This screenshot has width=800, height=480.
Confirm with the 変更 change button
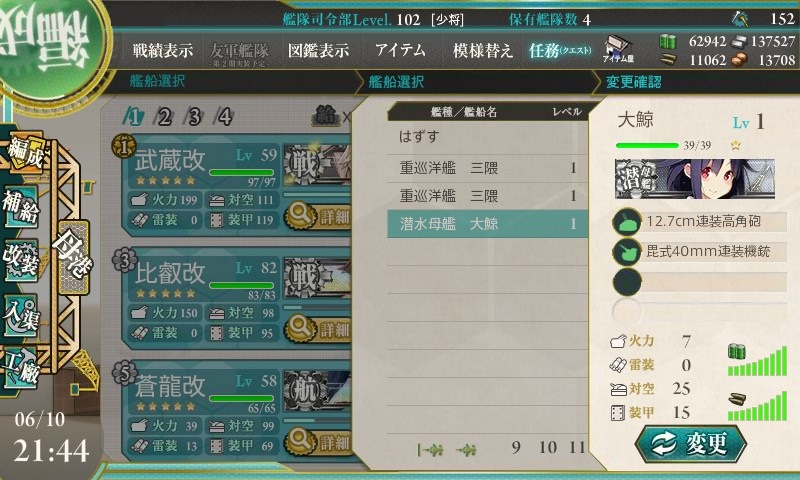[691, 443]
